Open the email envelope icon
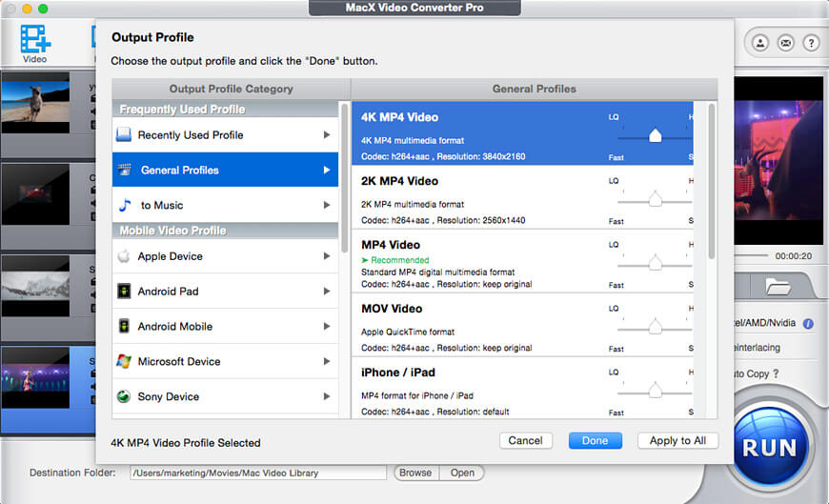829x504 pixels. pyautogui.click(x=786, y=43)
